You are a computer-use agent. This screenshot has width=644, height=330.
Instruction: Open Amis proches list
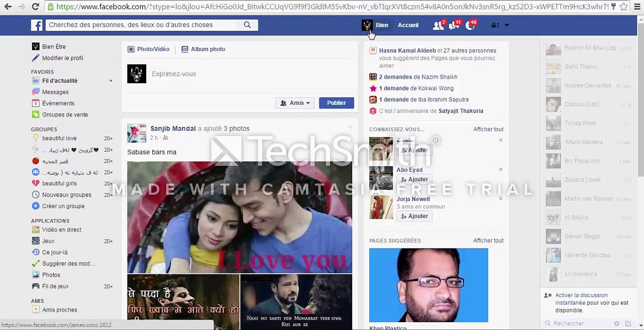coord(60,310)
